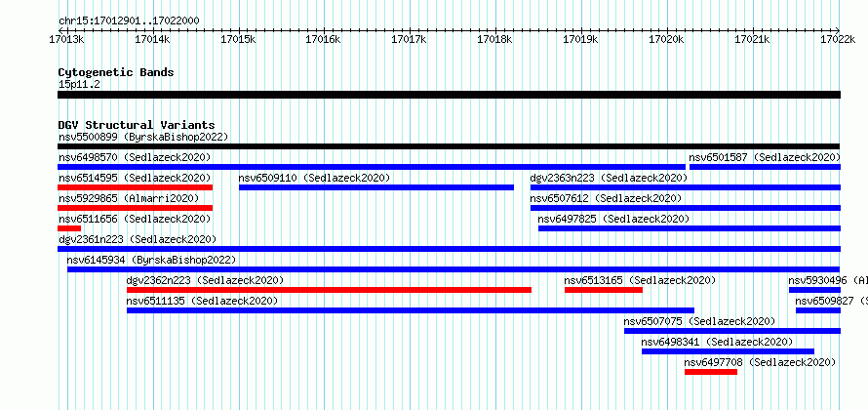Open the nsv6497708 (Sedlazeck2020) label
868x410 pixels.
pos(760,362)
